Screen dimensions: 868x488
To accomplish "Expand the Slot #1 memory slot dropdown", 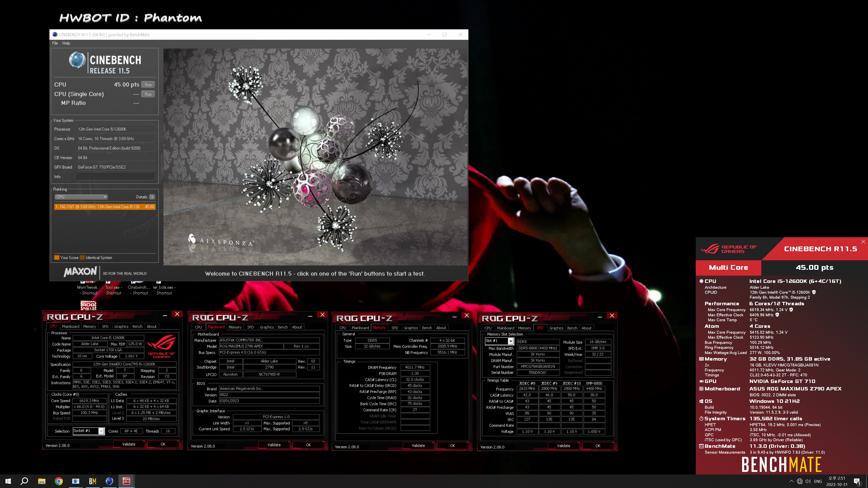I will pos(510,341).
